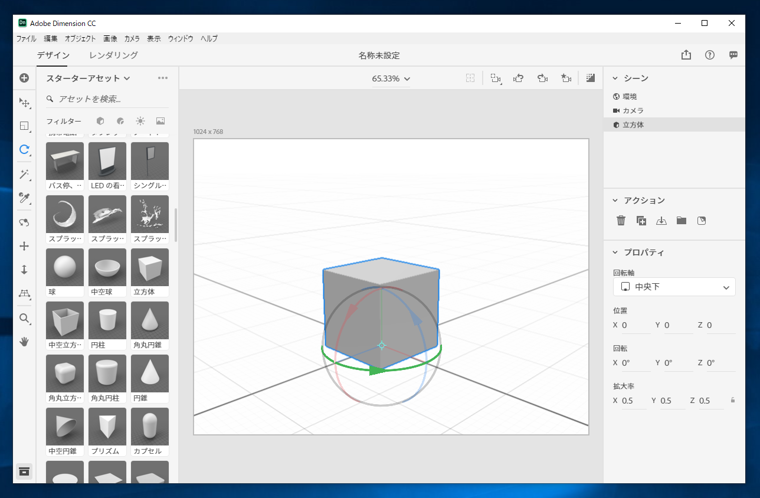Image resolution: width=760 pixels, height=498 pixels.
Task: Click the add and import content plus icon
Action: coord(24,78)
